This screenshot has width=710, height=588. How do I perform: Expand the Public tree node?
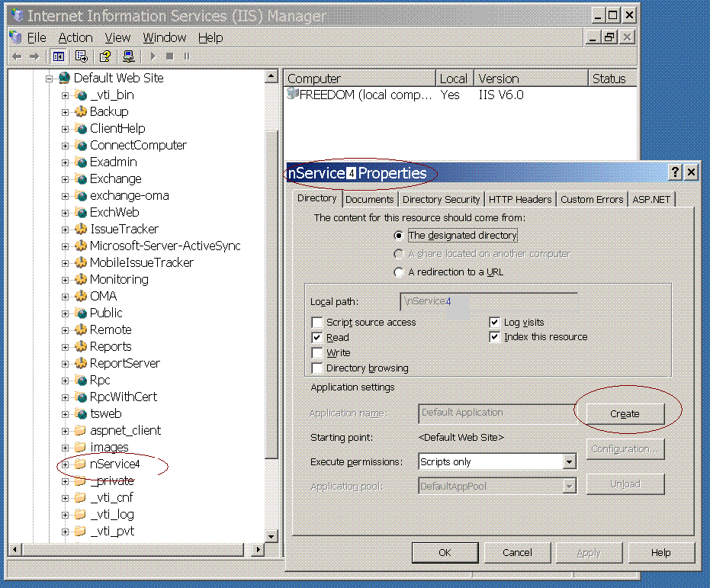tap(66, 313)
